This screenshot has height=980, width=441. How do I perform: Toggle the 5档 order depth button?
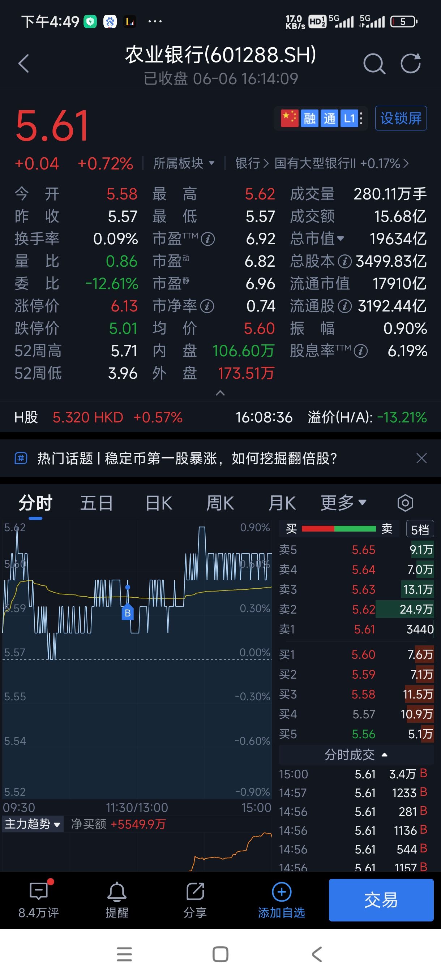[420, 529]
